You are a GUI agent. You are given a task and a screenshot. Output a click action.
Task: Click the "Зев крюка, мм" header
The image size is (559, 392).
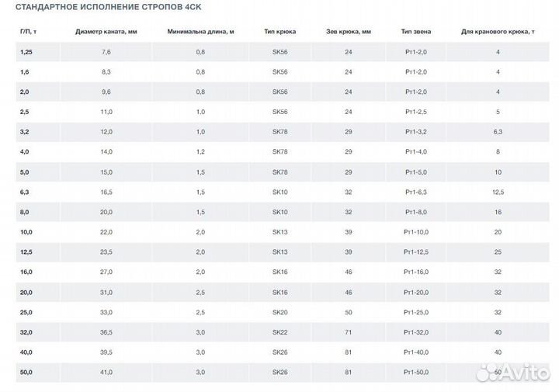[348, 32]
